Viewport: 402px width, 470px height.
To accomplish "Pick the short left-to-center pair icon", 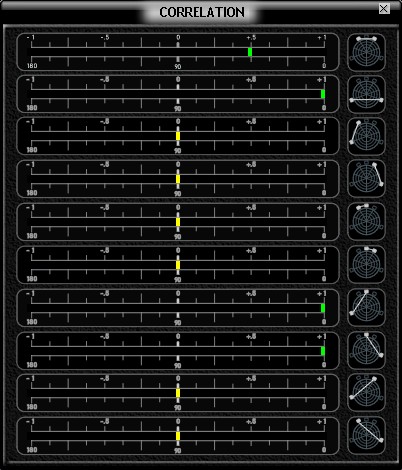I will (x=366, y=221).
